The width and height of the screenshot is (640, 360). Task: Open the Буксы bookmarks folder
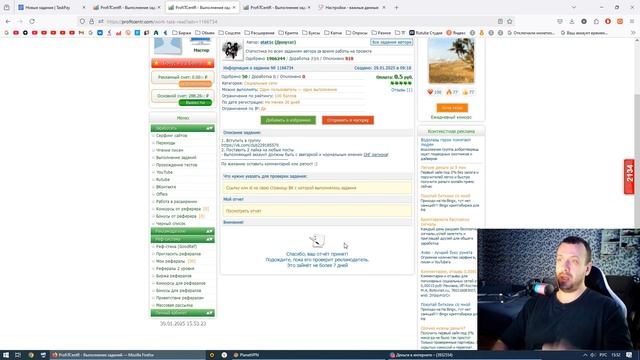[x=311, y=33]
